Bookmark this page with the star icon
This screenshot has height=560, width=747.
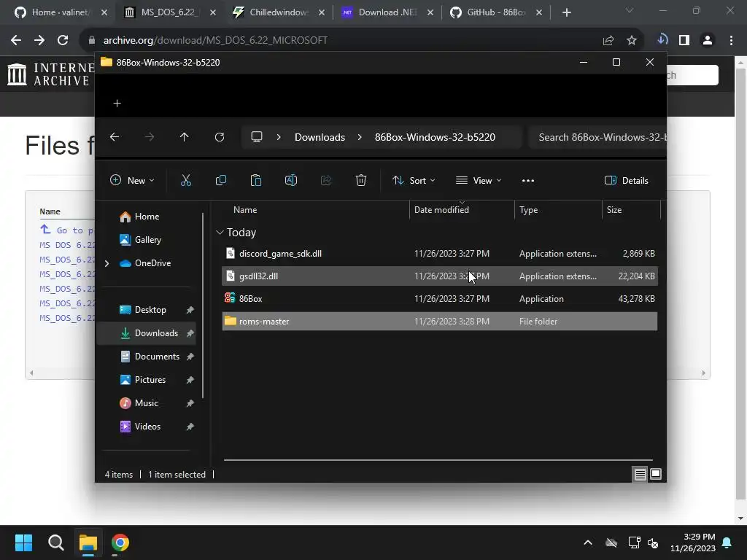pos(632,40)
